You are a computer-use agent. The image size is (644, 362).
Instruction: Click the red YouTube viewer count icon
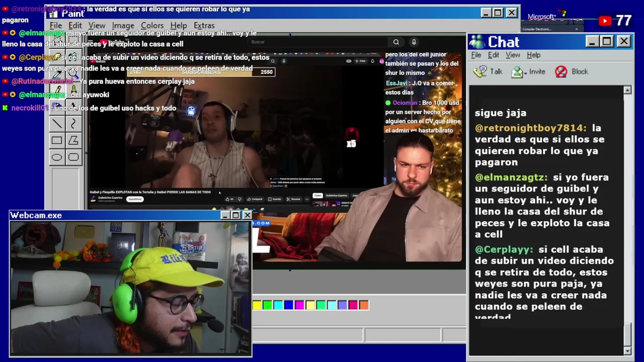[605, 21]
